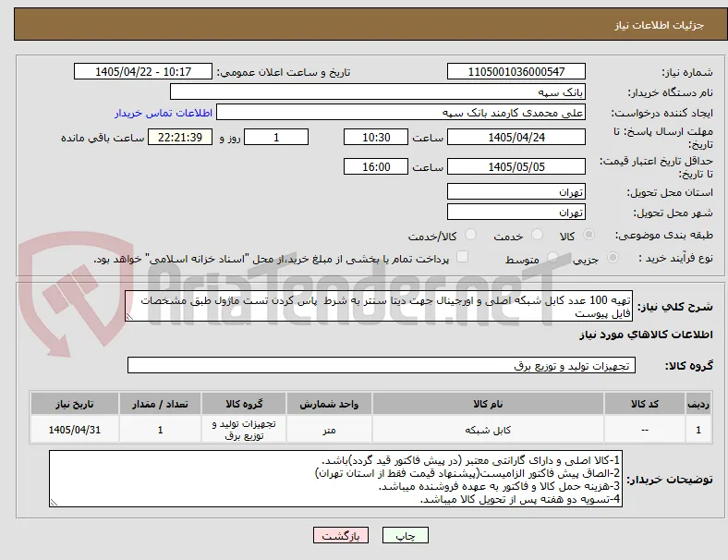Screen dimensions: 728x560
Task: Click the announcement date field 1405/04/22 - 10:17
Action: coord(143,71)
